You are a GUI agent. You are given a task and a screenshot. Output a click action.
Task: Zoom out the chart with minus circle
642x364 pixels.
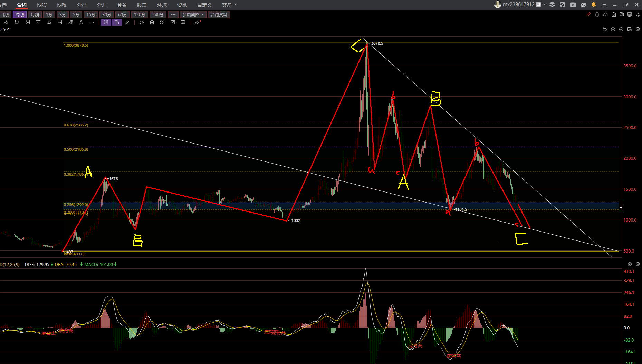pyautogui.click(x=621, y=29)
